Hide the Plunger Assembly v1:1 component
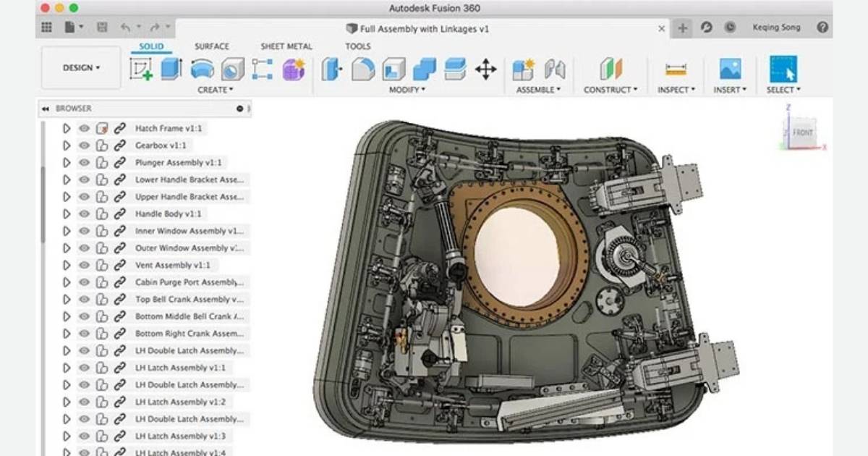The width and height of the screenshot is (868, 456). tap(84, 162)
